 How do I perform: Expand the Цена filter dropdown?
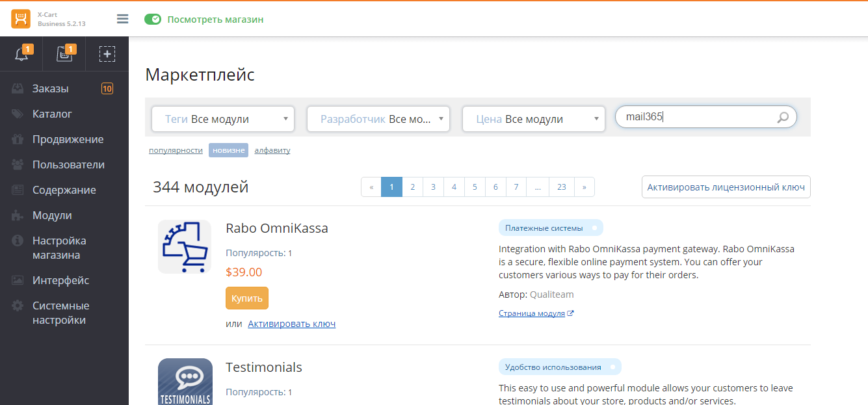534,119
